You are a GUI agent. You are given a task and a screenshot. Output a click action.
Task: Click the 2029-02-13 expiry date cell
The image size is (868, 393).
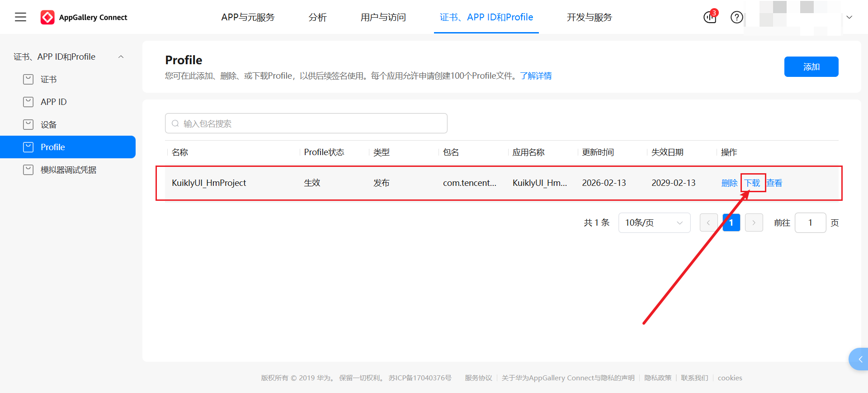(x=673, y=183)
